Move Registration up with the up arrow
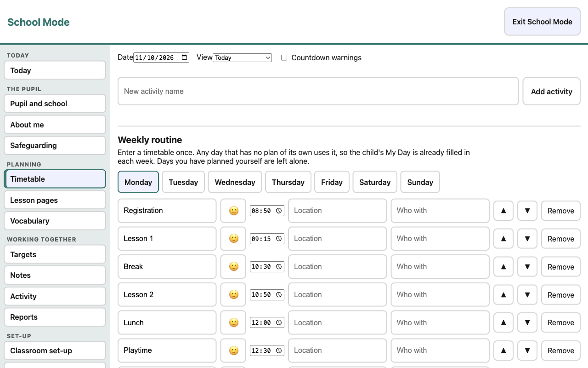 click(x=503, y=211)
